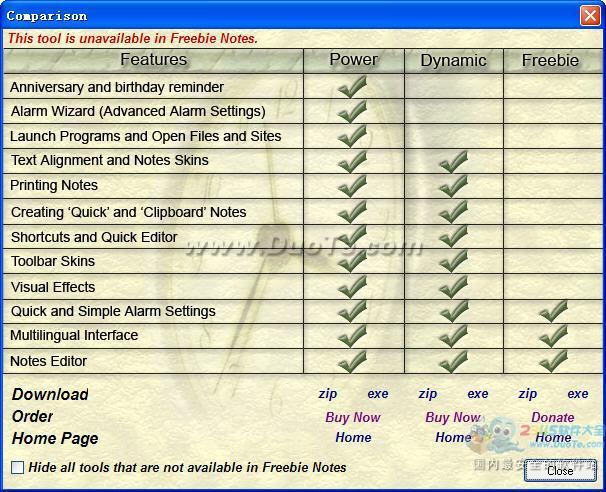The width and height of the screenshot is (606, 492).
Task: Download the Dynamic edition zip file
Action: (x=428, y=394)
